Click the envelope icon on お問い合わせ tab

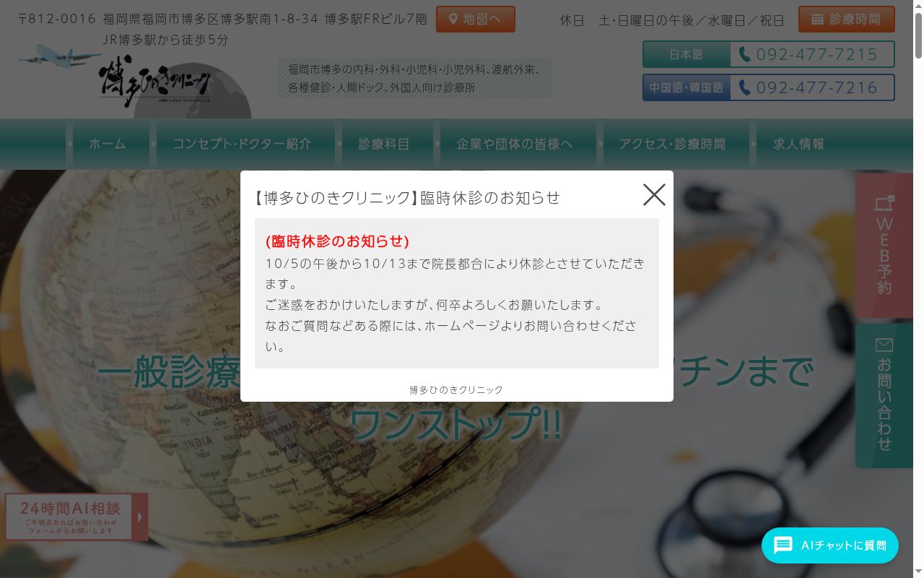(884, 345)
